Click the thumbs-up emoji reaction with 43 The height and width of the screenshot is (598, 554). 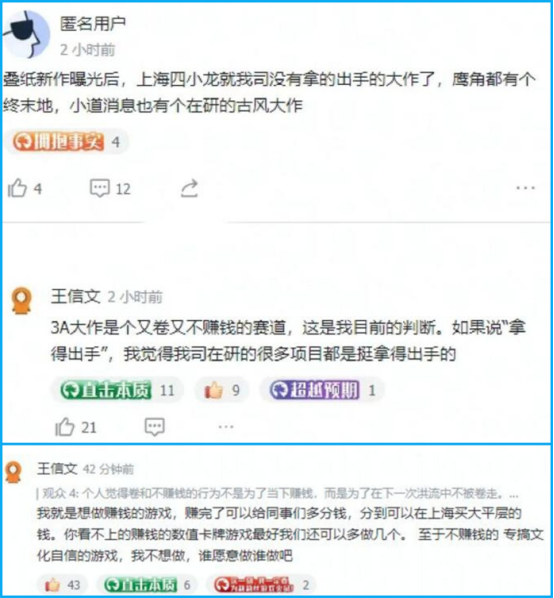pyautogui.click(x=62, y=585)
